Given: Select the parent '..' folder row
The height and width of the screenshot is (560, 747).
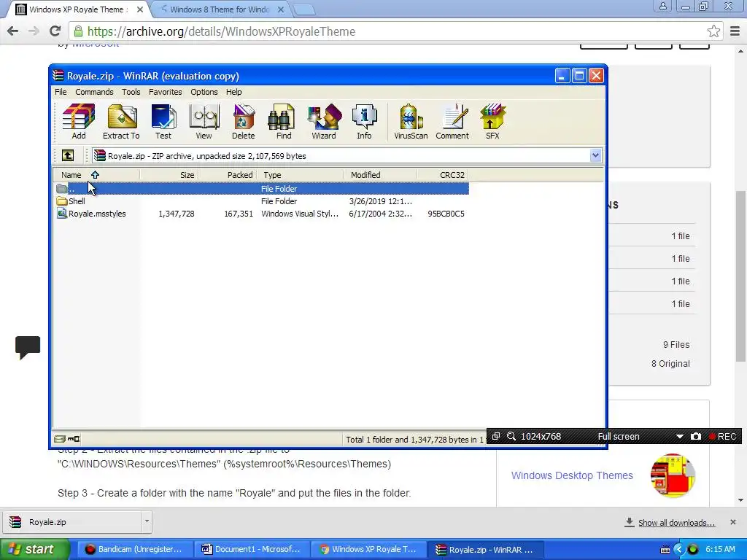Looking at the screenshot, I should point(261,189).
